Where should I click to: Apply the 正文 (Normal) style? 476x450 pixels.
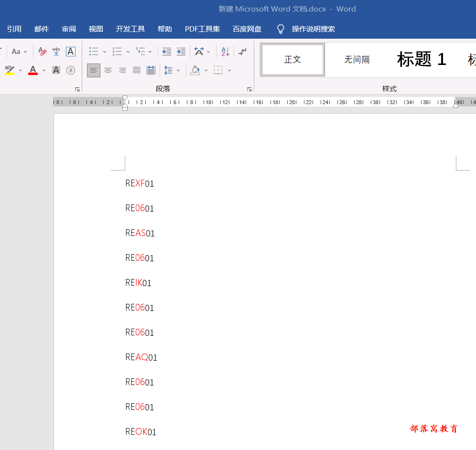point(292,59)
